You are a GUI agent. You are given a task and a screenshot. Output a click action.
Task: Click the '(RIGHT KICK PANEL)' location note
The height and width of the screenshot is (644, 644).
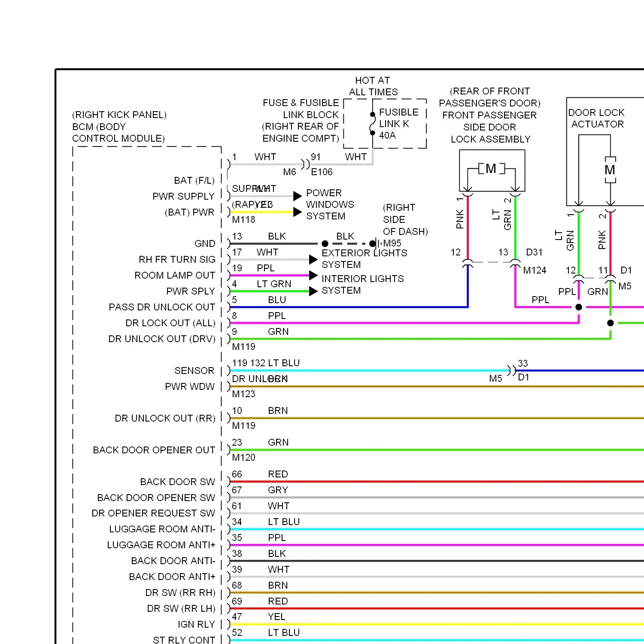pos(119,115)
